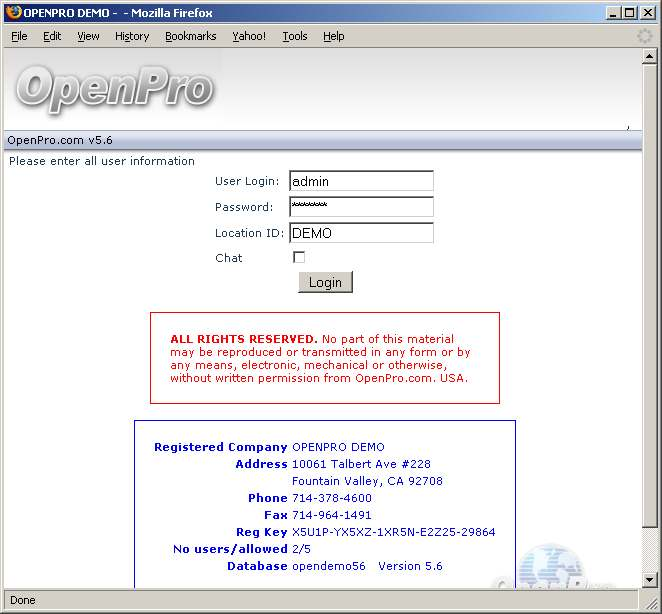Expand the View menu

click(88, 36)
